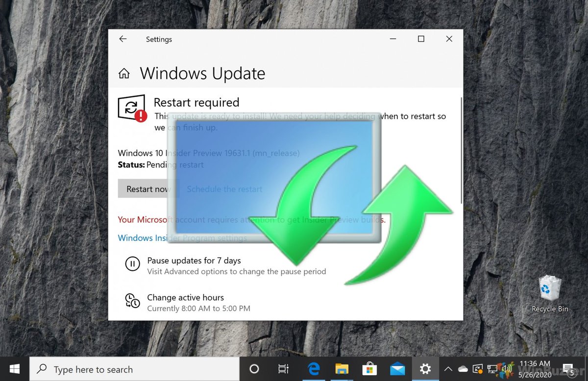Select the Recycle Bin desktop icon
Viewport: 588px width, 381px height.
pyautogui.click(x=550, y=294)
